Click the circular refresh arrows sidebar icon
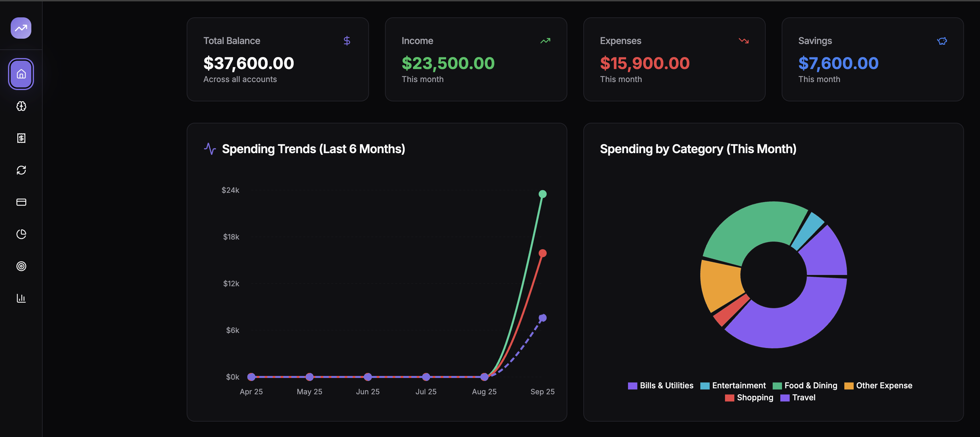The width and height of the screenshot is (980, 437). coord(21,170)
